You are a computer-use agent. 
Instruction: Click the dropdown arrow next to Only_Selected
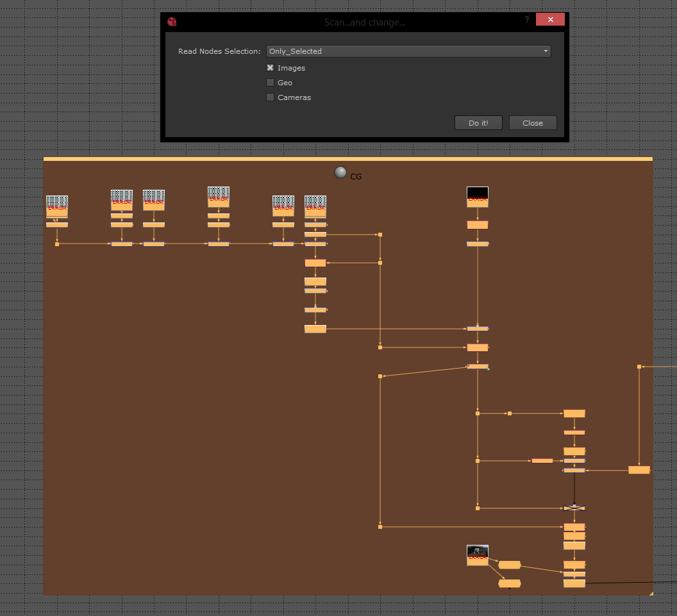546,51
